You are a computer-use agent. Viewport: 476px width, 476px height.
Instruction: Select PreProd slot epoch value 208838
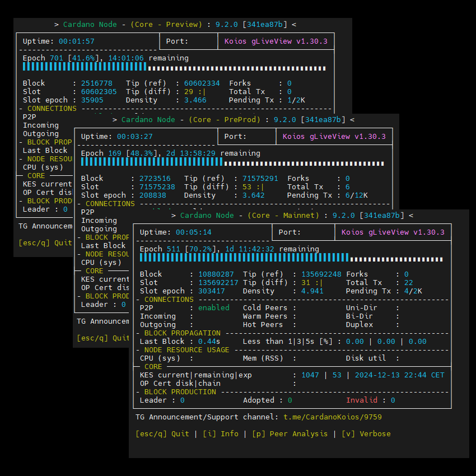pyautogui.click(x=153, y=195)
